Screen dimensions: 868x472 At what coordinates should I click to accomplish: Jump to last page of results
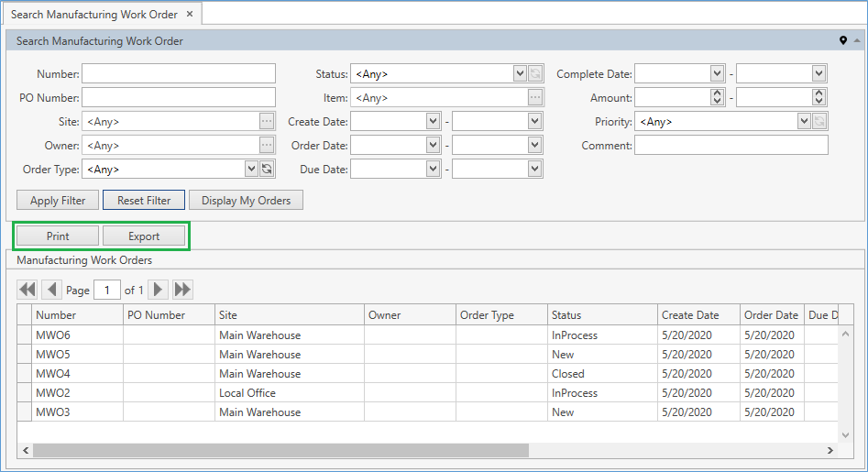182,290
